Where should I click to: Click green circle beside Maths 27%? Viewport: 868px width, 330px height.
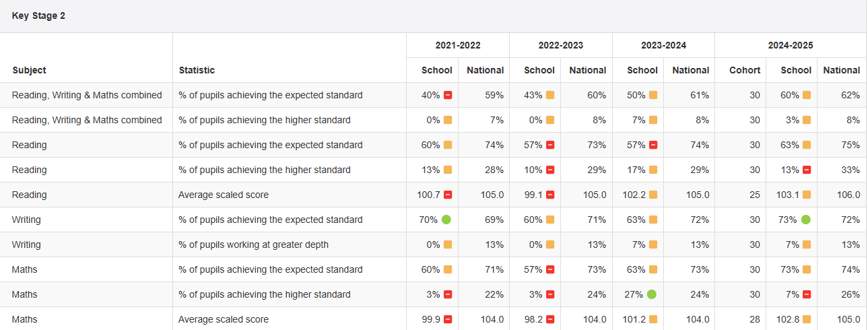[x=652, y=294]
